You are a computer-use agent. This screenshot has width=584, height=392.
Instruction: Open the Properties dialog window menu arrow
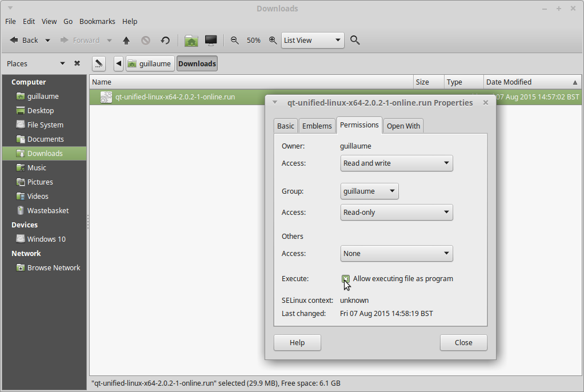(x=275, y=102)
